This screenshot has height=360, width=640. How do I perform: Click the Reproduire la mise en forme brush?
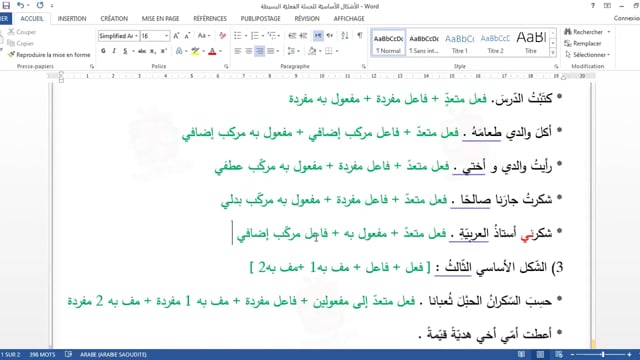(x=49, y=55)
